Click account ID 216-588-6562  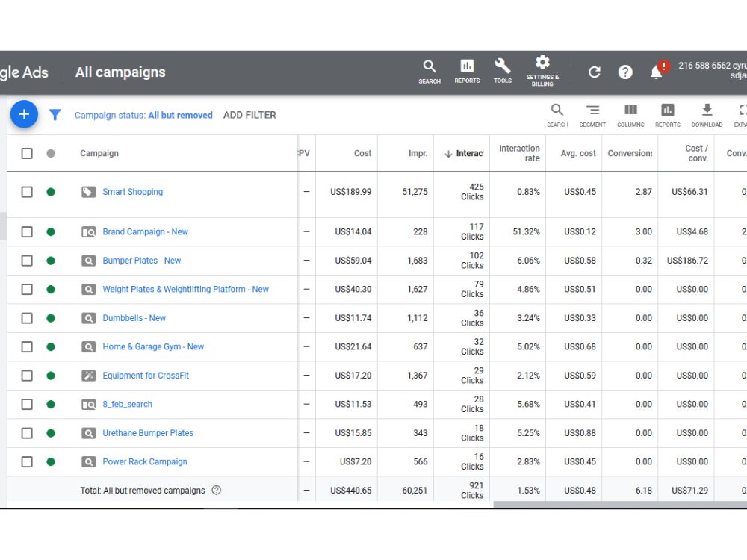point(704,66)
